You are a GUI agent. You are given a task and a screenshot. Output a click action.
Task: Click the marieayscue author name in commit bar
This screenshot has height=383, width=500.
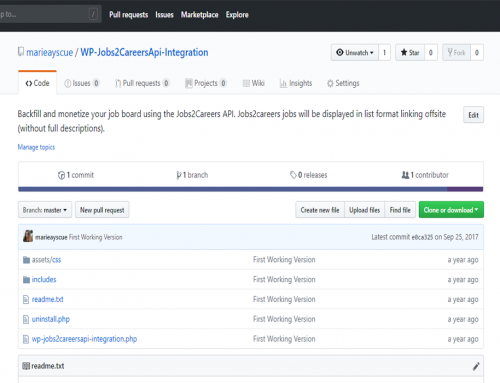click(51, 237)
